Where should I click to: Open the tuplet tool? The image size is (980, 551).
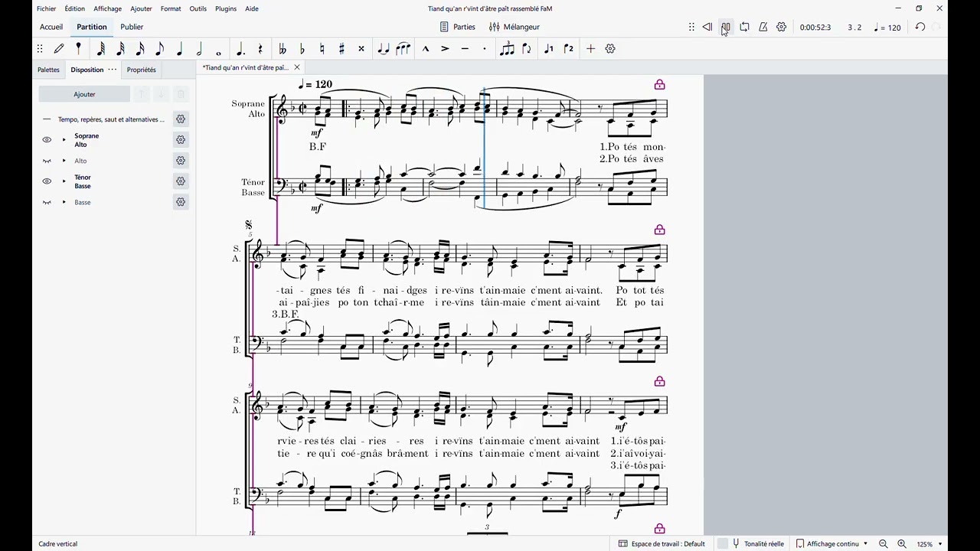(507, 48)
